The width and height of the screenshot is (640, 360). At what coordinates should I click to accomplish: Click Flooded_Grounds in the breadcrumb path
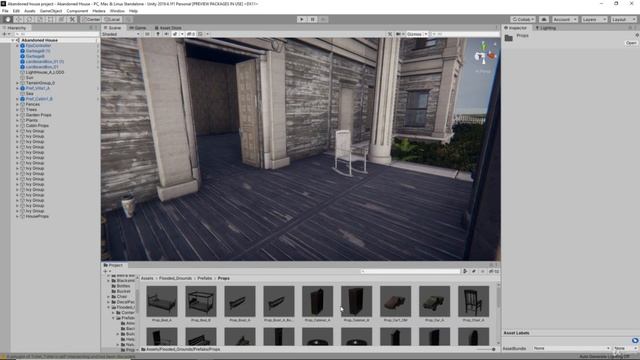pos(175,278)
